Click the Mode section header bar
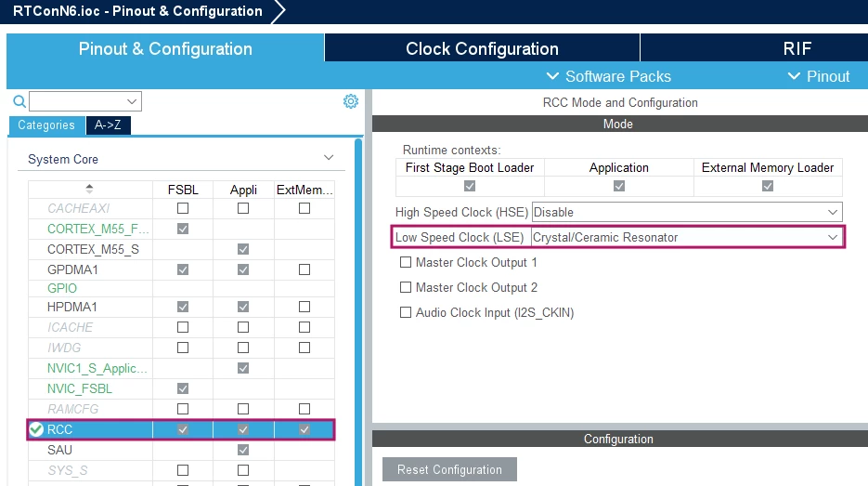 [620, 124]
